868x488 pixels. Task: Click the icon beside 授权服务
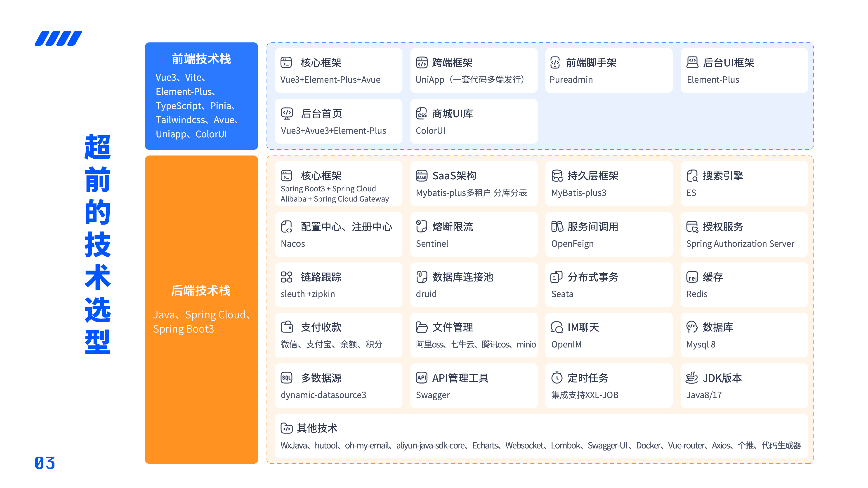point(692,227)
